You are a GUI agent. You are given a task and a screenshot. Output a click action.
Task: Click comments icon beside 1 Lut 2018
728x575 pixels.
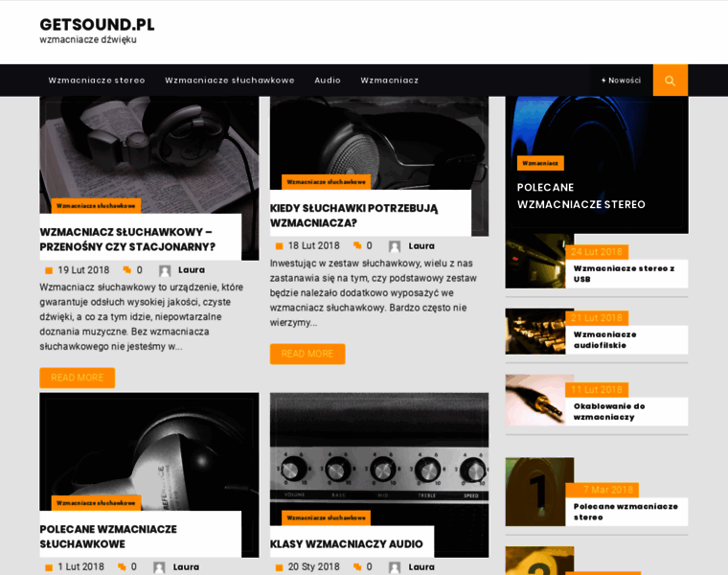tap(122, 567)
